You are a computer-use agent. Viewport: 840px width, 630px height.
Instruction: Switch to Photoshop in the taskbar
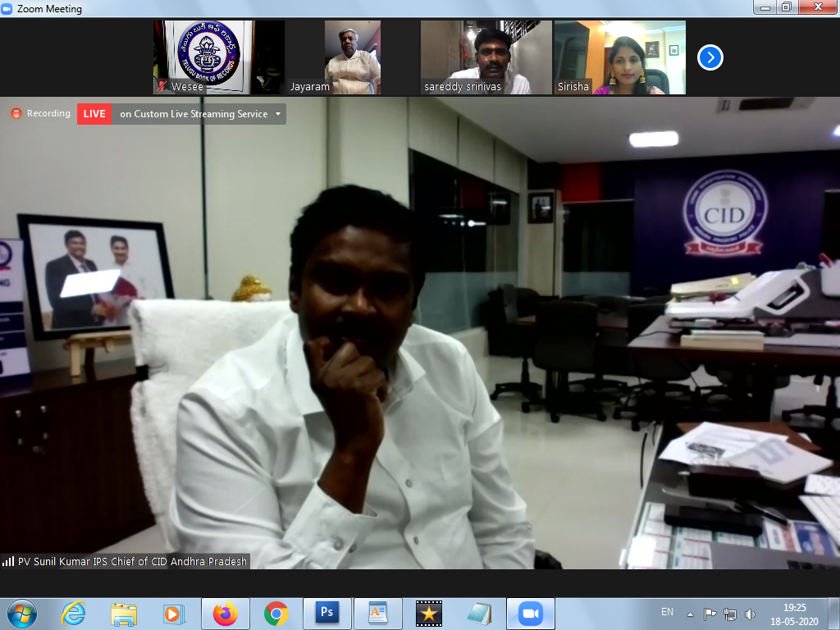click(x=326, y=613)
